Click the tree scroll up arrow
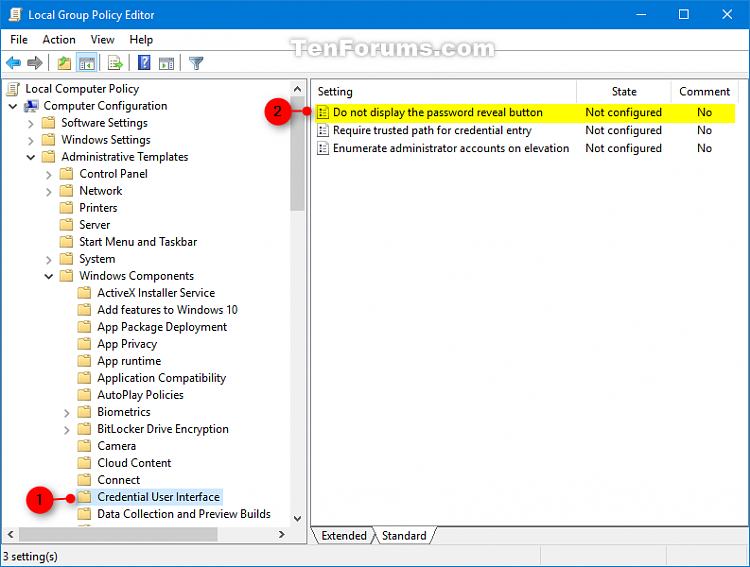This screenshot has height=567, width=750. point(298,89)
